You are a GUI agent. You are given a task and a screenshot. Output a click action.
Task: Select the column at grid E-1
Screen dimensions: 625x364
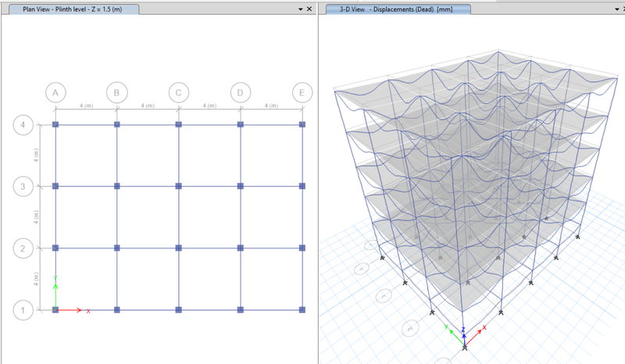click(x=302, y=310)
